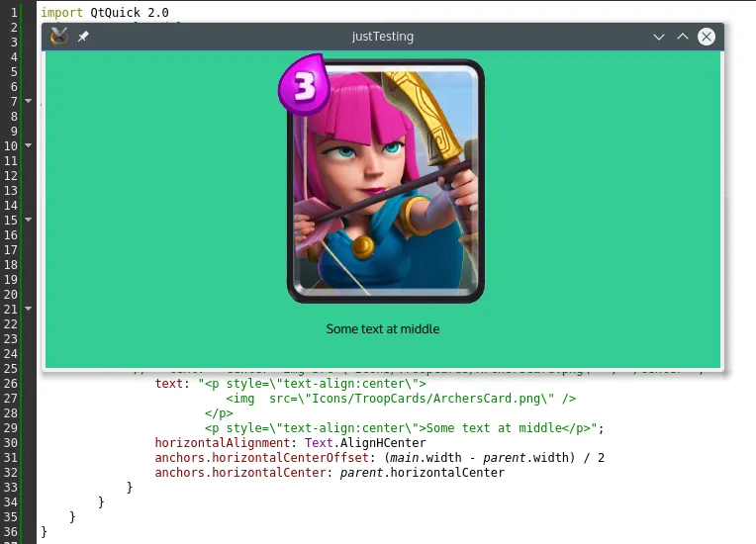Click the 'text:' property on line 26
The height and width of the screenshot is (544, 756).
tap(172, 384)
